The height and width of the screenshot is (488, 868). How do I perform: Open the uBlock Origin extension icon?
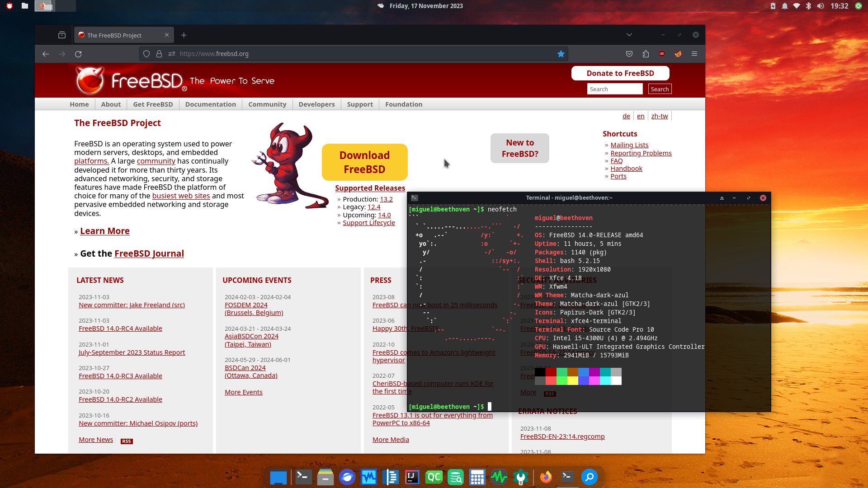662,54
